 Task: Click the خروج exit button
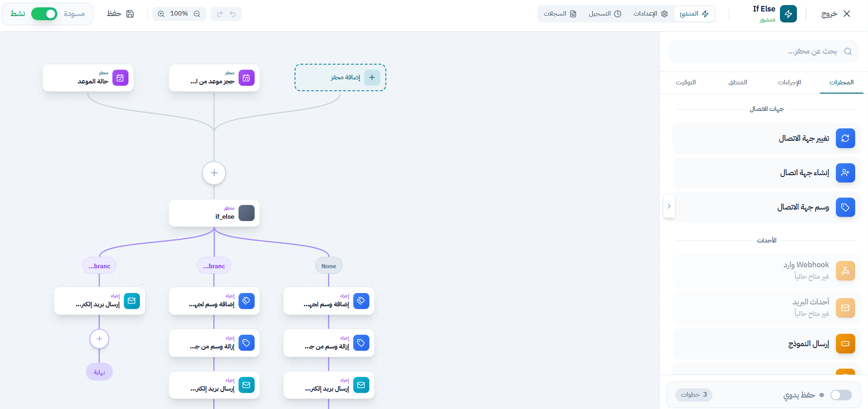pos(836,14)
